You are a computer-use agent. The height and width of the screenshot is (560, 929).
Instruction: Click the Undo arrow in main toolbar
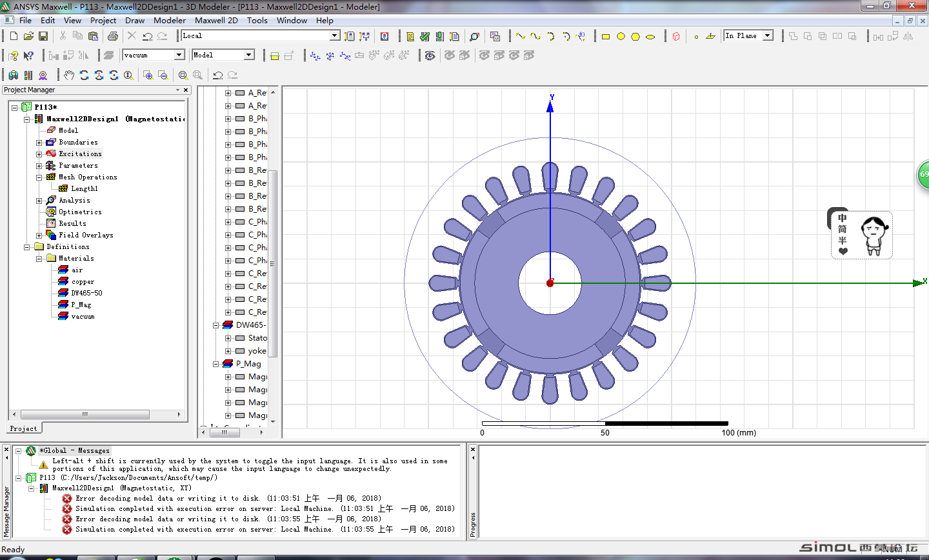(x=147, y=36)
